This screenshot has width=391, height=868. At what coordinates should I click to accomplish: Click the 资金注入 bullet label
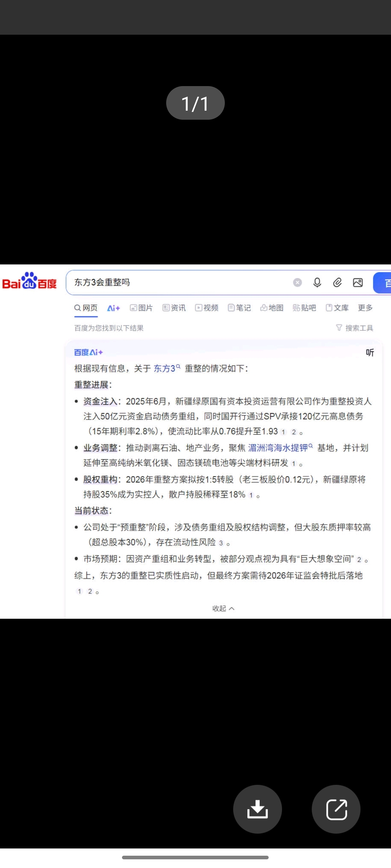pyautogui.click(x=100, y=401)
